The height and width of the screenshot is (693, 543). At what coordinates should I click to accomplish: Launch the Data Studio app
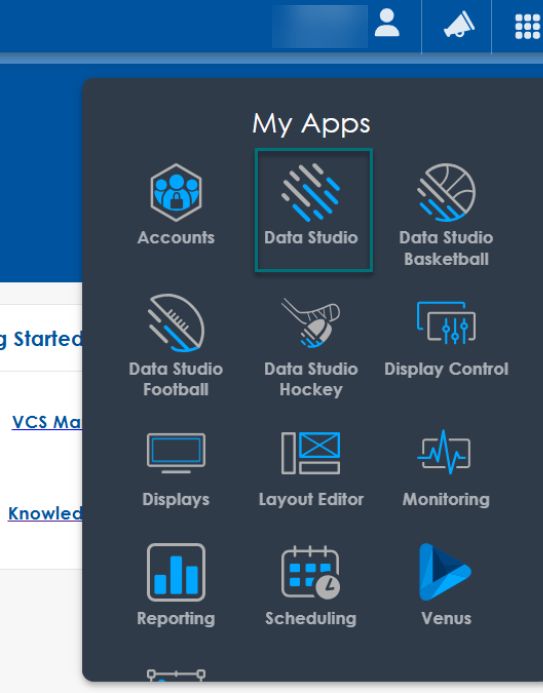(313, 210)
